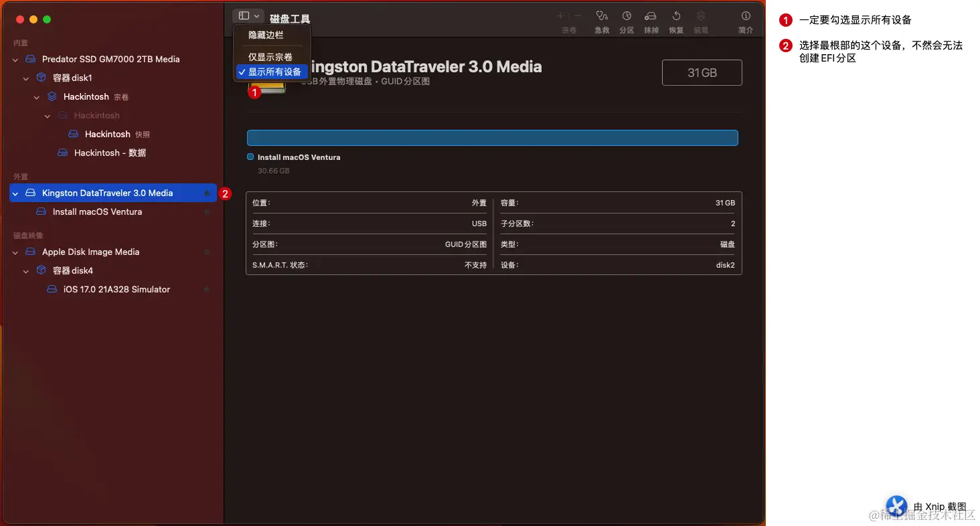Screen dimensions: 980x526
Task: Select the Kingston DataTraveler 3.0 Media sidebar row
Action: coord(113,193)
